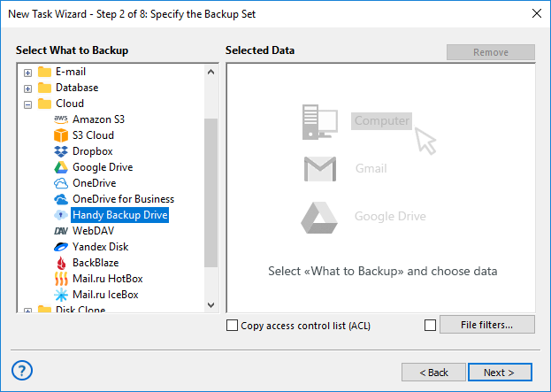Screen dimensions: 551x392
Task: Select the E-mail folder label
Action: (x=71, y=72)
